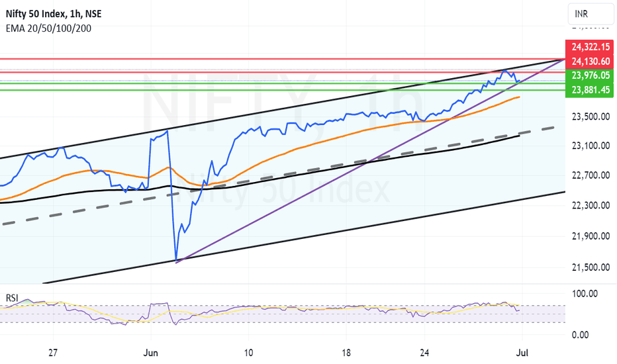Click the 23,500.00 price axis value
This screenshot has width=617, height=364.
[591, 117]
